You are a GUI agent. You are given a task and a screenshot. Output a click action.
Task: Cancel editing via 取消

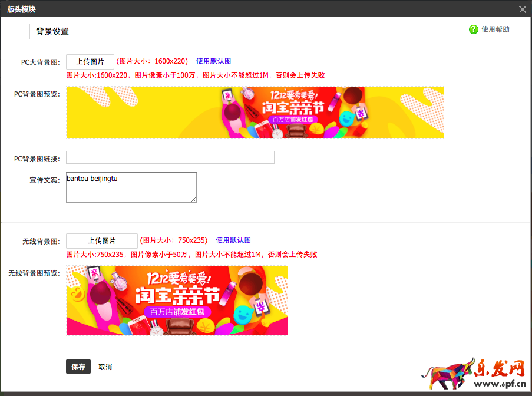click(x=105, y=367)
